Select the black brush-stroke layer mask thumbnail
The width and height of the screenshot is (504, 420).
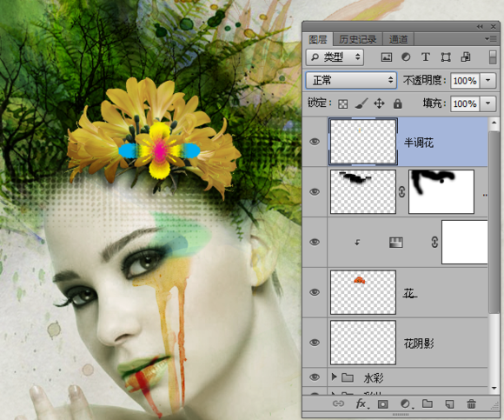click(441, 191)
